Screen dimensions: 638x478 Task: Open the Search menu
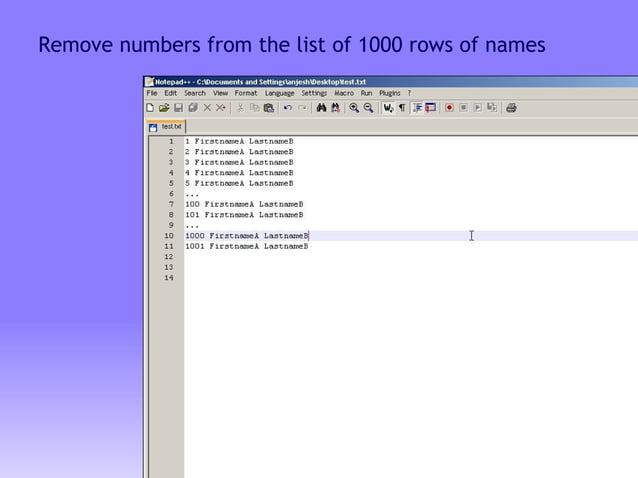[x=194, y=93]
